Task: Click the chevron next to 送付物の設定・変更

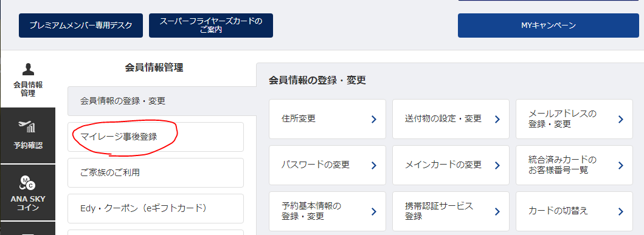Action: (x=497, y=120)
